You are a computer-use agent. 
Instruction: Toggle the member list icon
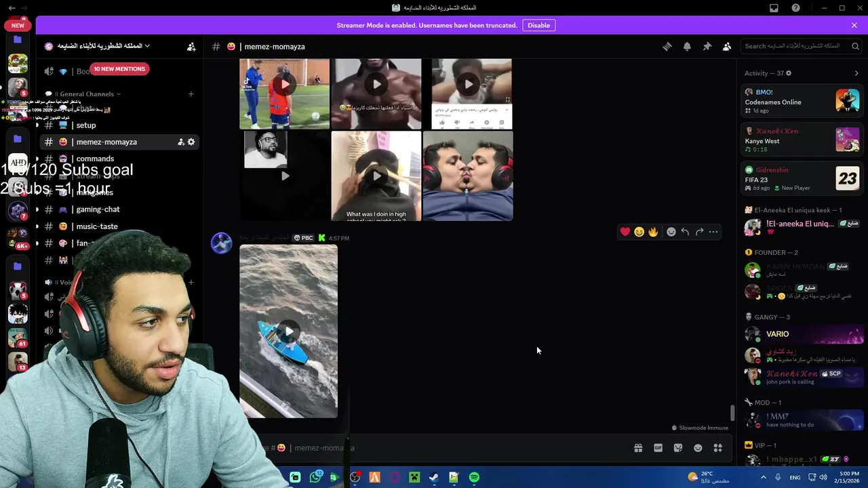[727, 46]
